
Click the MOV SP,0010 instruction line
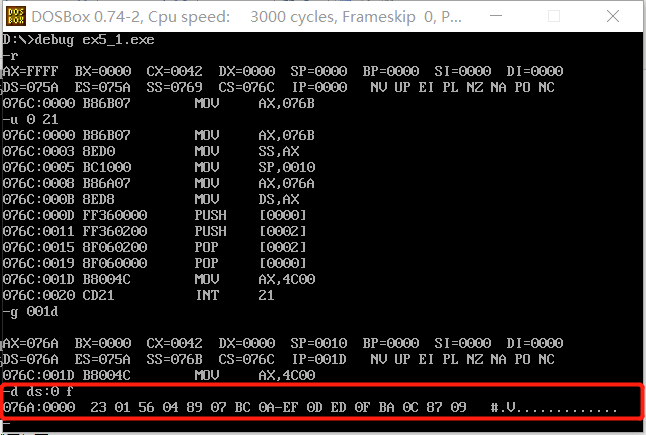[x=159, y=167]
